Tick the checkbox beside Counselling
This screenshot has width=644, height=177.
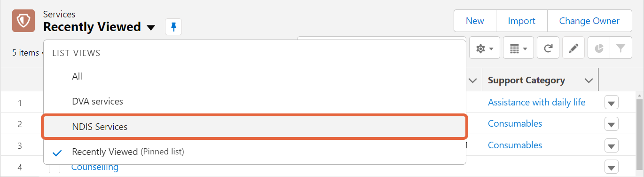tap(55, 168)
